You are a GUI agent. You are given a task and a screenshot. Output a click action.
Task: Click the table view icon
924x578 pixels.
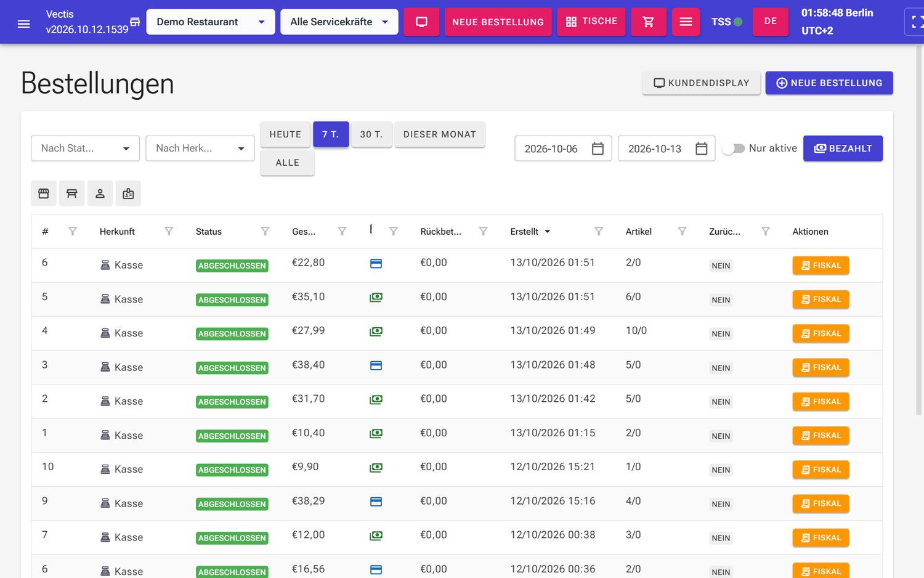pos(72,193)
